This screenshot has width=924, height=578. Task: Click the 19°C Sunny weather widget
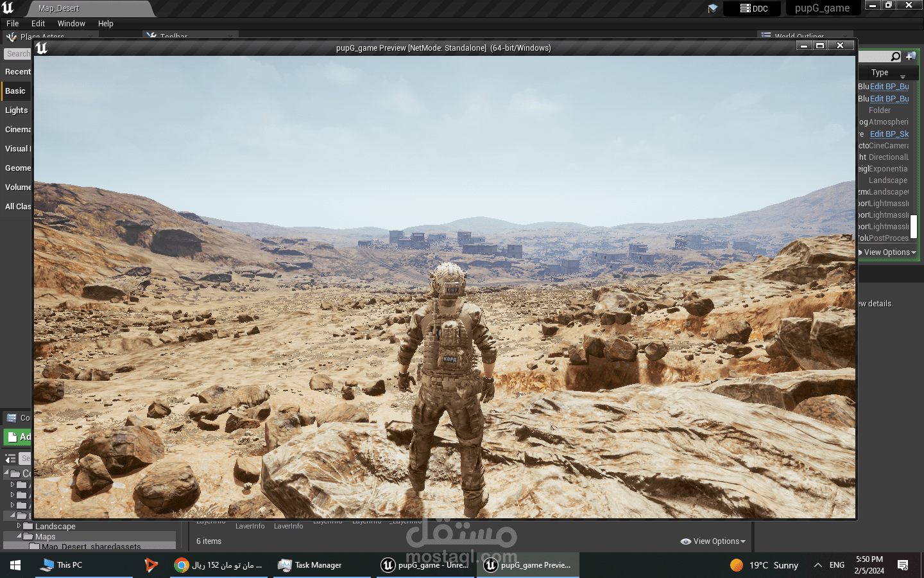(764, 565)
